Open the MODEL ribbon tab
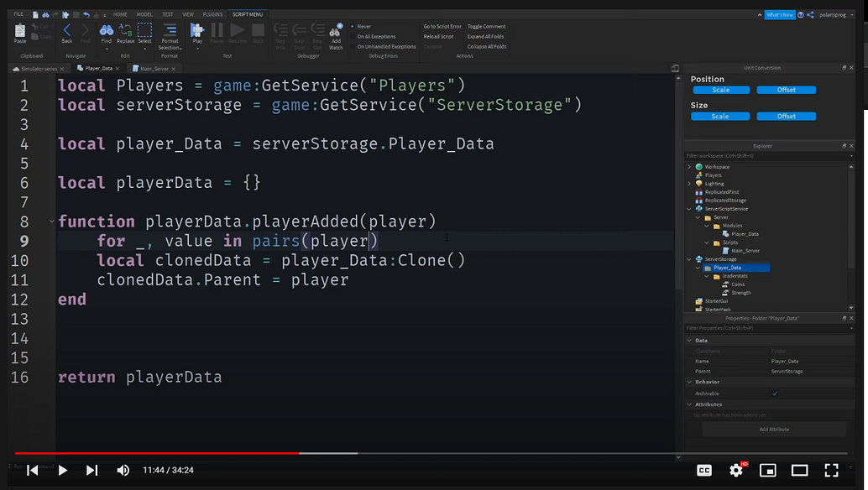Viewport: 868px width, 490px height. pyautogui.click(x=144, y=14)
